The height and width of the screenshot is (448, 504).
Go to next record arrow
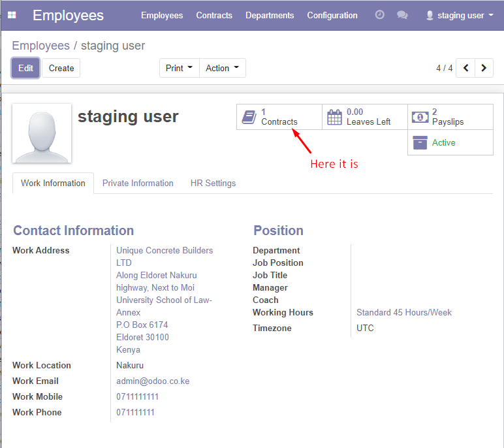[x=484, y=68]
